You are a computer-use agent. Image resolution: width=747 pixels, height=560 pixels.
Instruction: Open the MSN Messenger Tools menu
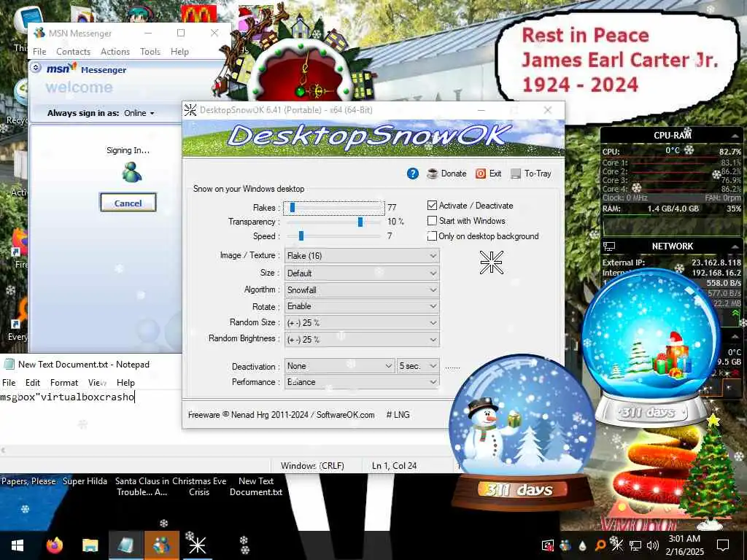click(150, 52)
